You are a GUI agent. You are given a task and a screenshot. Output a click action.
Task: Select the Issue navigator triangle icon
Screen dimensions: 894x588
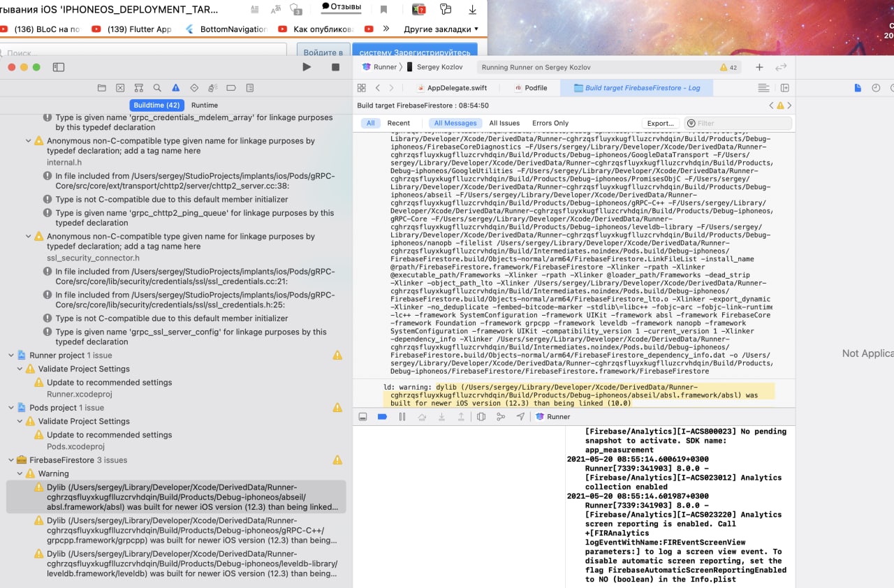click(x=176, y=88)
